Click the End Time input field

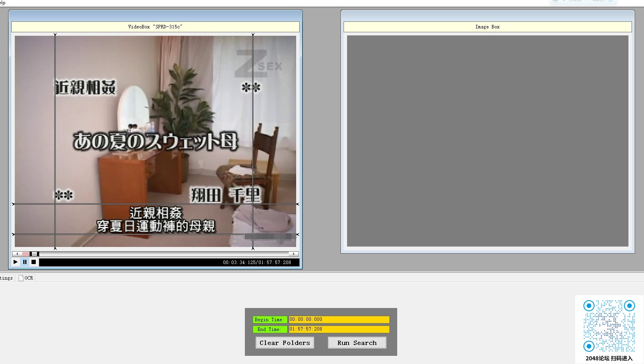[x=339, y=329]
